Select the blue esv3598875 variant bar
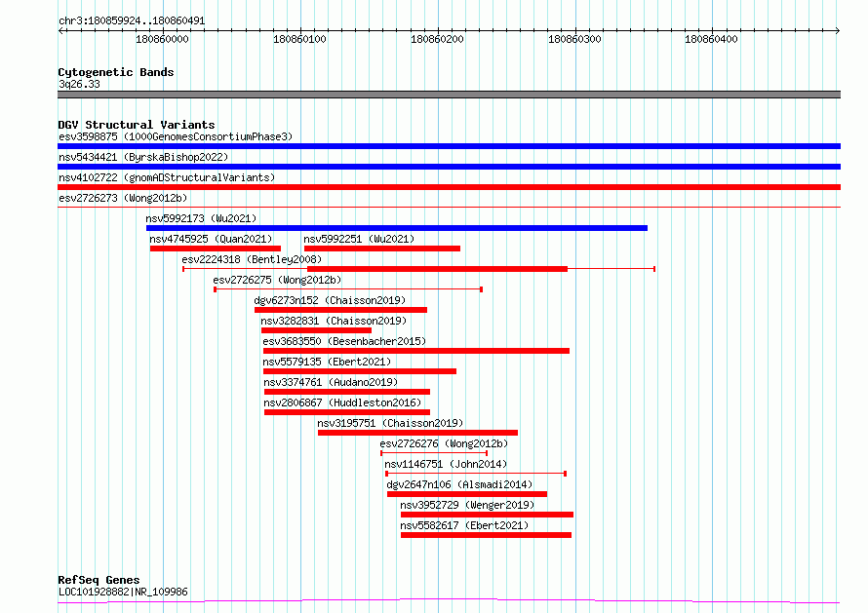This screenshot has height=613, width=868. coord(449,146)
